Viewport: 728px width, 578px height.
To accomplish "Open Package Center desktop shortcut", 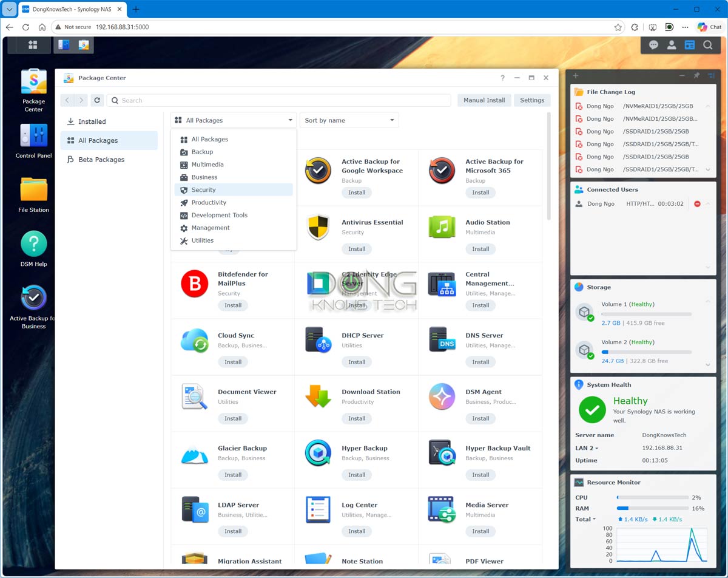I will coord(33,90).
